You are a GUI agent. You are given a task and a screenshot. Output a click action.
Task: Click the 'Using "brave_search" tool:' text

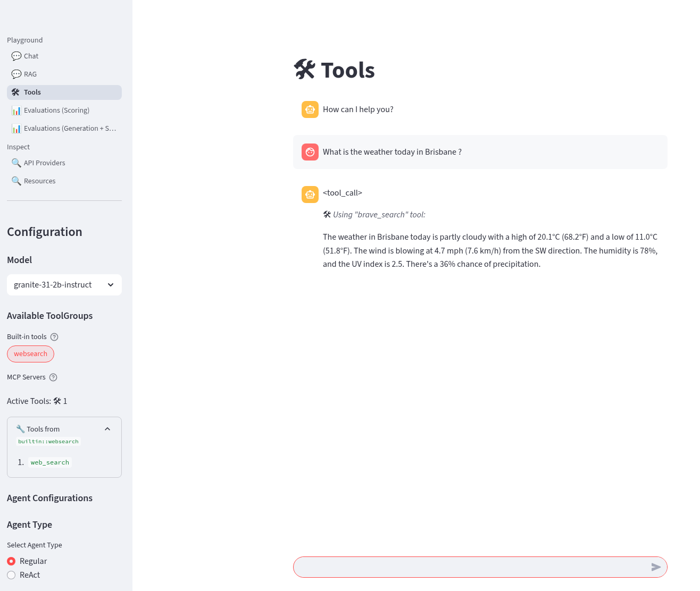(379, 215)
